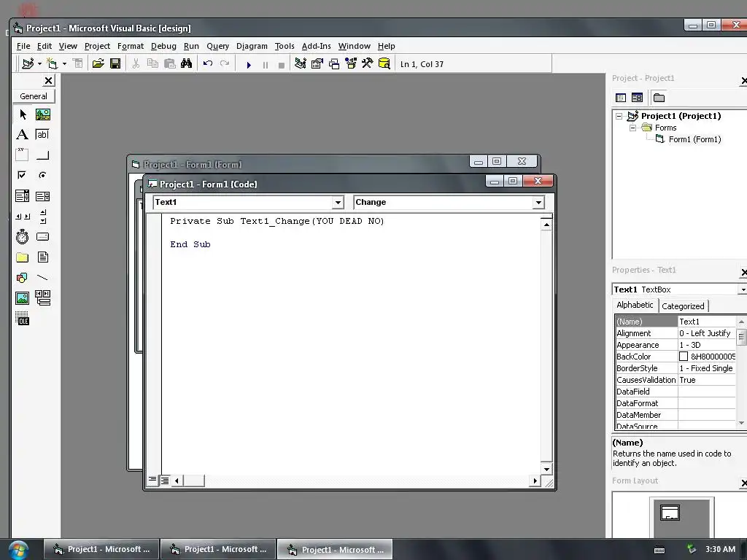The width and height of the screenshot is (747, 560).
Task: Click the taskbar clock showing 3:30 AM
Action: tap(720, 549)
